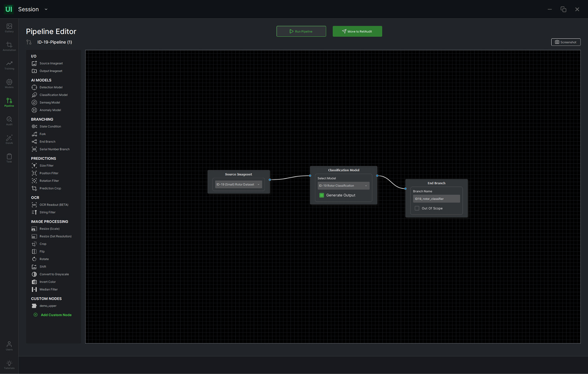
Task: Select the Pipeline sidebar icon
Action: [x=9, y=102]
